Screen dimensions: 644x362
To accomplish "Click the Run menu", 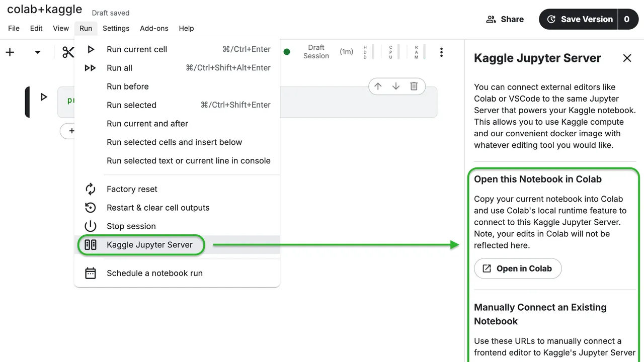I will [86, 28].
